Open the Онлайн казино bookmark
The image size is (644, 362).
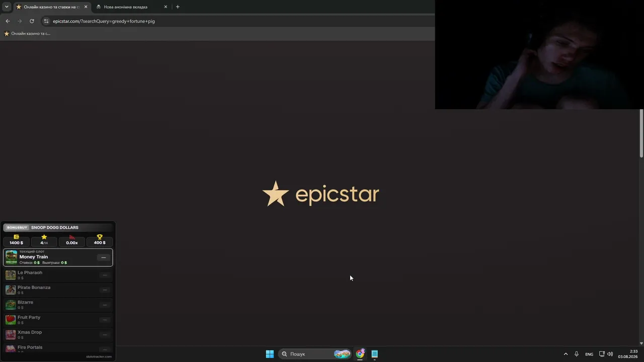click(27, 34)
